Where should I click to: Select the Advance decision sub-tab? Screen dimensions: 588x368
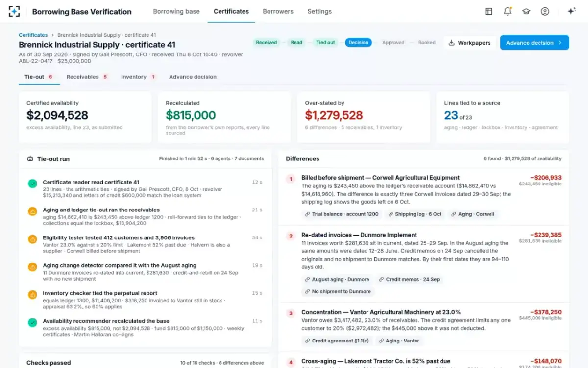click(x=193, y=77)
